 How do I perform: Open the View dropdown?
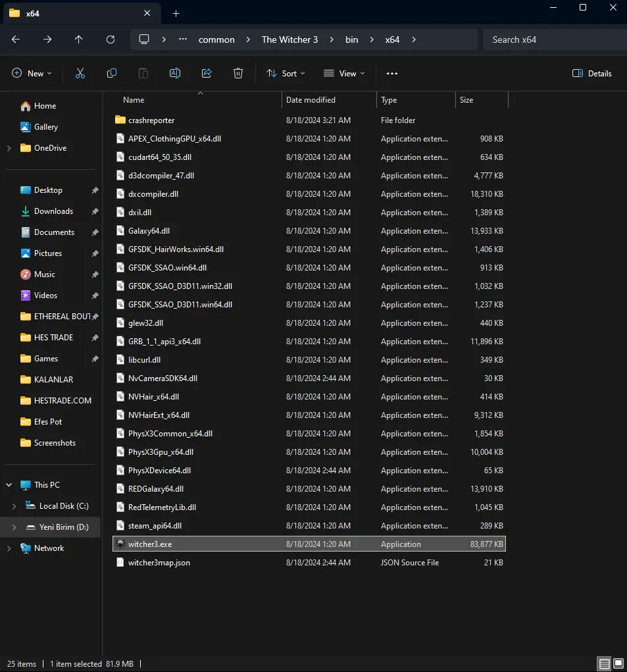click(344, 73)
